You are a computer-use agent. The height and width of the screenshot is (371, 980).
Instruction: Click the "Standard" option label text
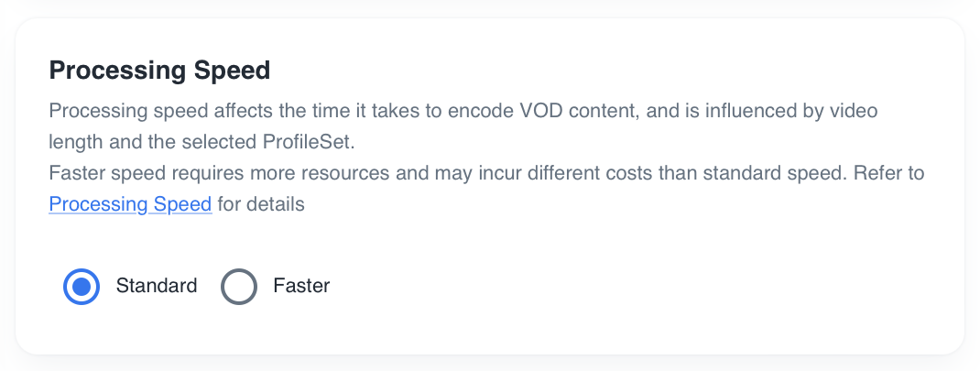click(156, 286)
